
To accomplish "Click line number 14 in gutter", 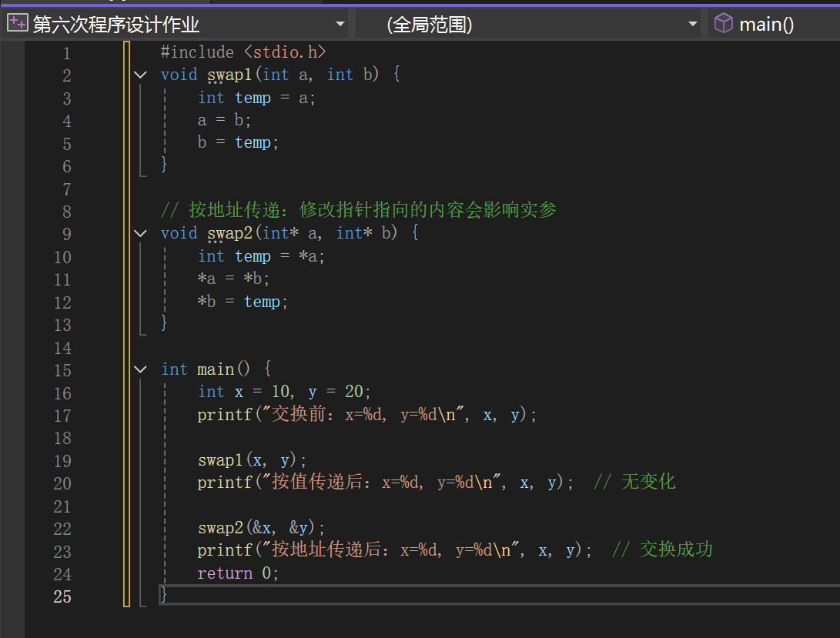I will click(62, 348).
